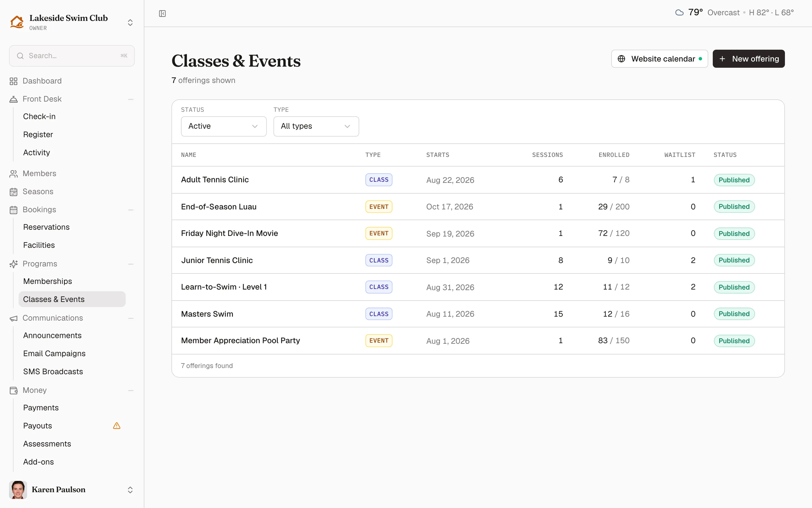Click the Front Desk bell icon
The width and height of the screenshot is (812, 508).
14,99
